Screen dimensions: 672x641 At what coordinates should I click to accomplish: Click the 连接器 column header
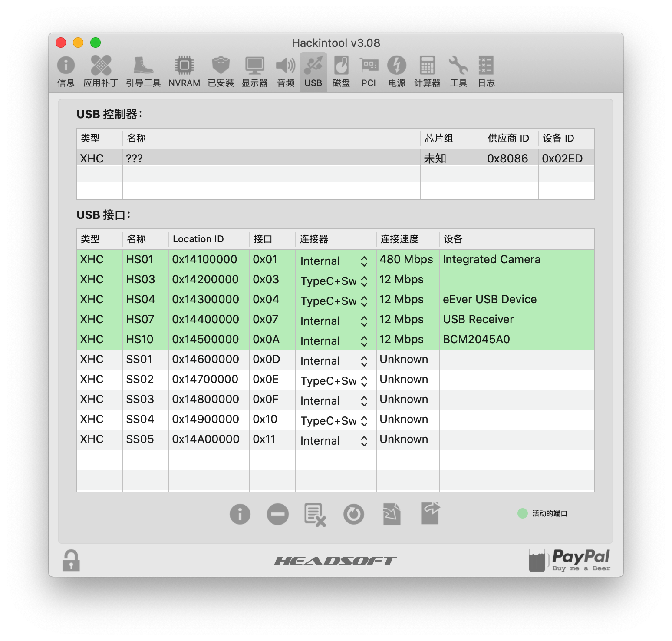pos(336,239)
